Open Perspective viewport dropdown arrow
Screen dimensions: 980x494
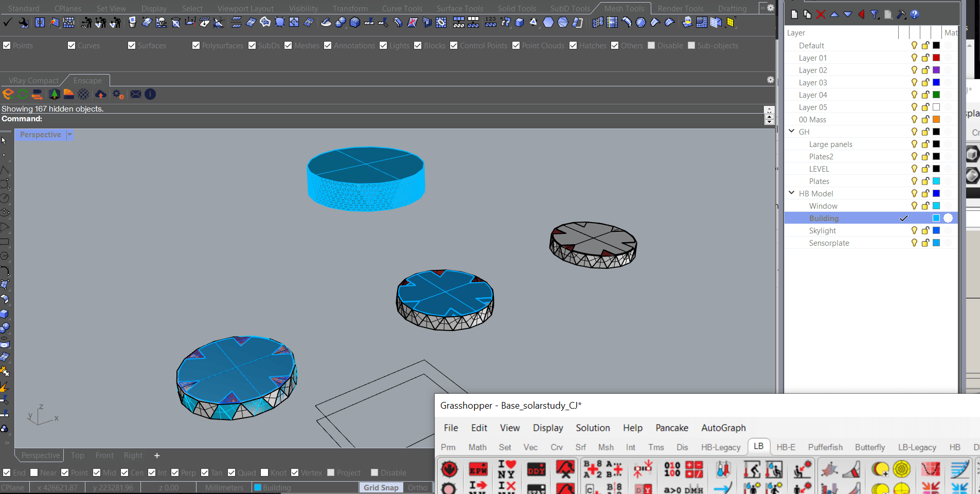[x=70, y=135]
